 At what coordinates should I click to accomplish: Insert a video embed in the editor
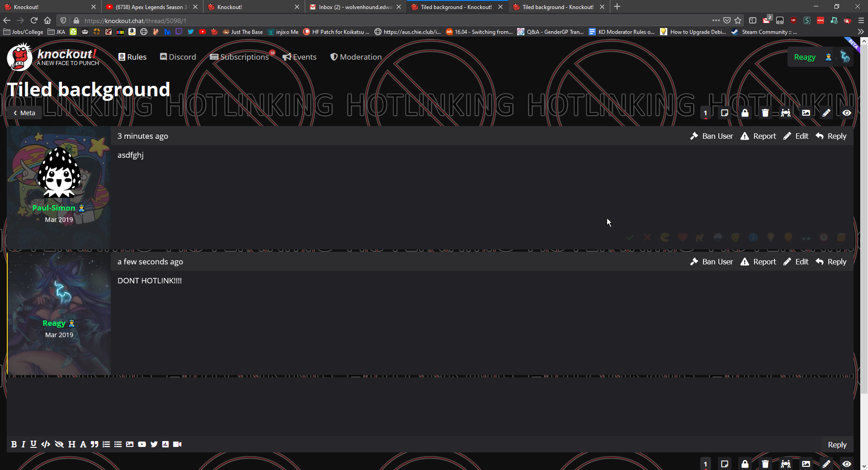(x=177, y=444)
